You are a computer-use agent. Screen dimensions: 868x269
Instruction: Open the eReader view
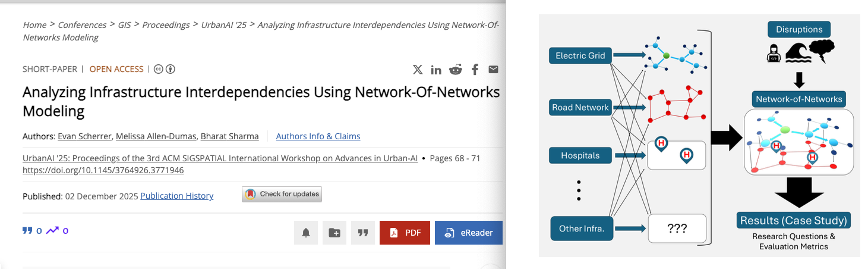[x=468, y=233]
